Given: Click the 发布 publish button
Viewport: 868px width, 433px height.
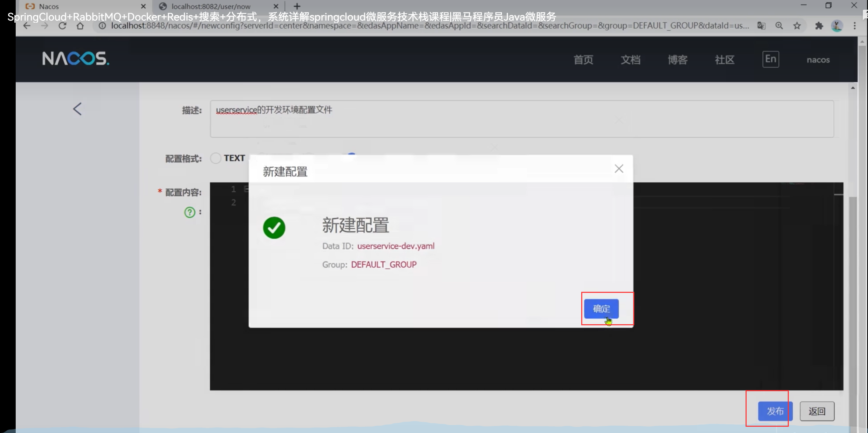Looking at the screenshot, I should [775, 411].
